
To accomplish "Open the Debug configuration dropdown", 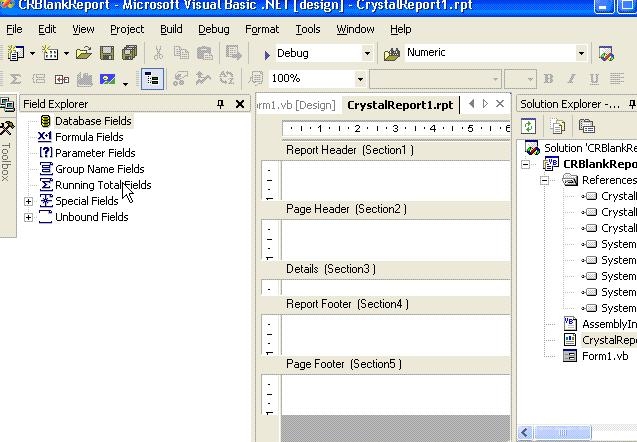I will (367, 53).
